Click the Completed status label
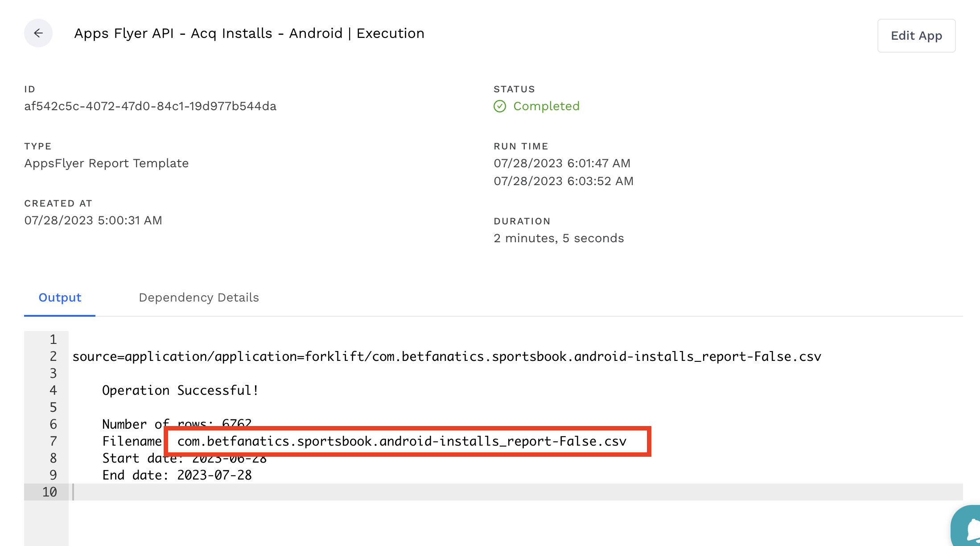This screenshot has width=980, height=546. [546, 106]
